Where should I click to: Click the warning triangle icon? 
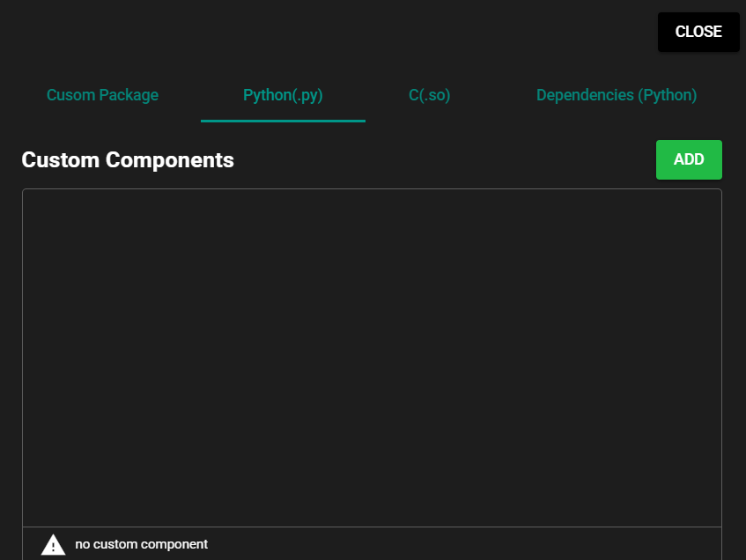pos(53,545)
